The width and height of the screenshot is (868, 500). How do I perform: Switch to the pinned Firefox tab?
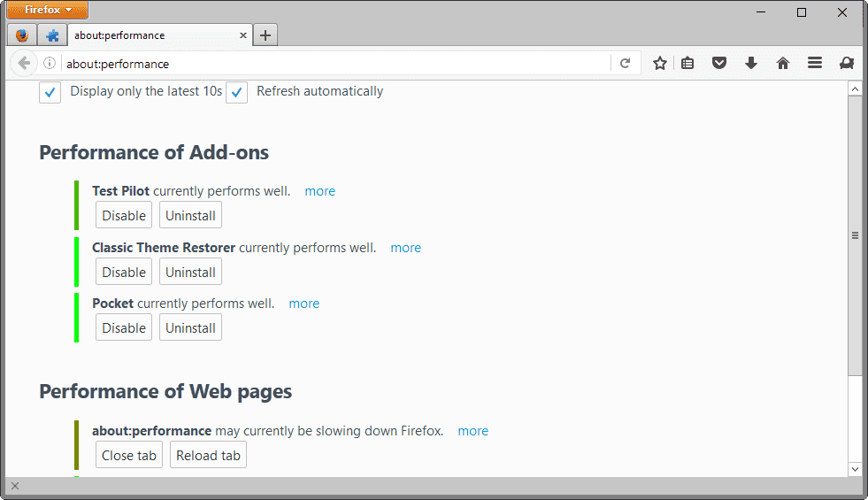(22, 35)
